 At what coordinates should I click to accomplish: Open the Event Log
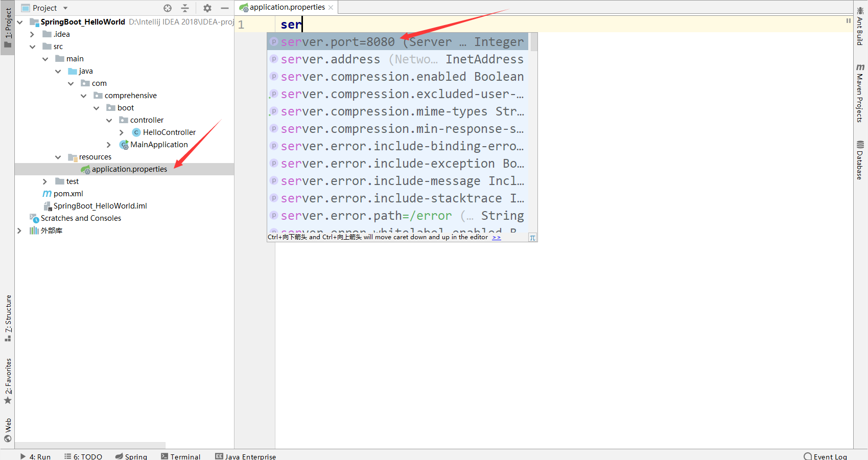(x=825, y=456)
